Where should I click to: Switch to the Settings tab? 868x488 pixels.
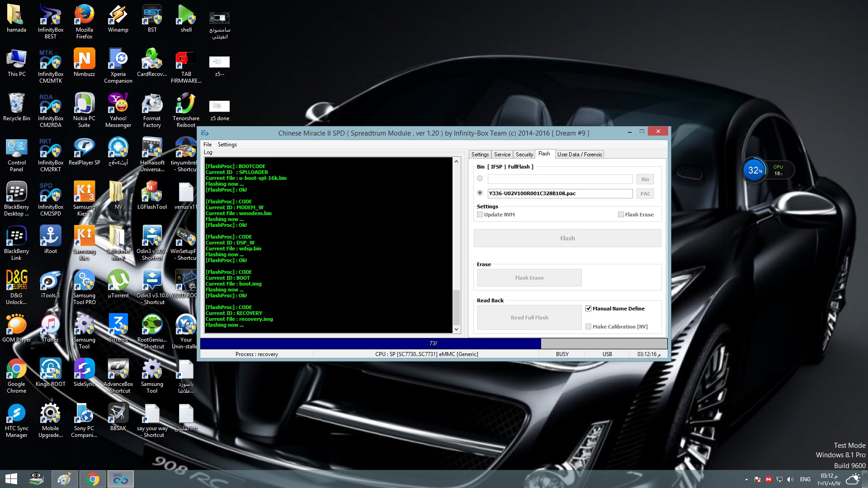[x=480, y=155]
